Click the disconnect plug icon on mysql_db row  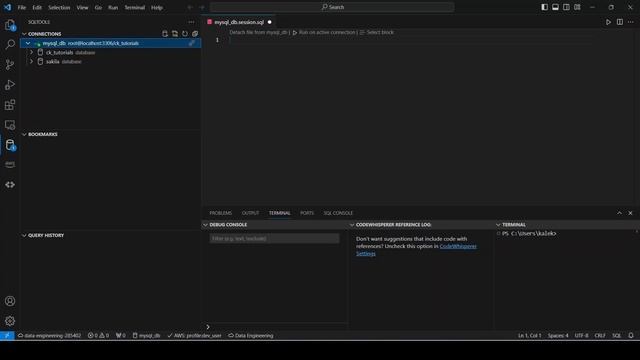tap(191, 43)
